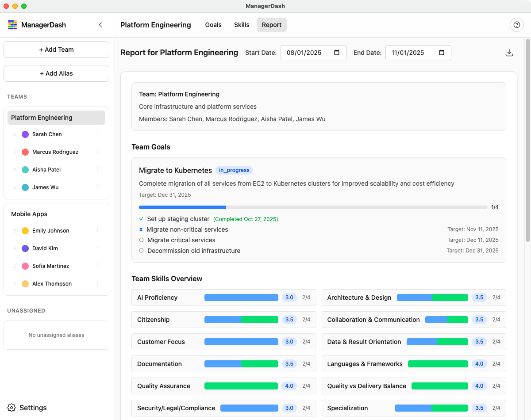Click the Migrate to Kubernetes progress bar
This screenshot has width=531, height=420.
[x=313, y=207]
